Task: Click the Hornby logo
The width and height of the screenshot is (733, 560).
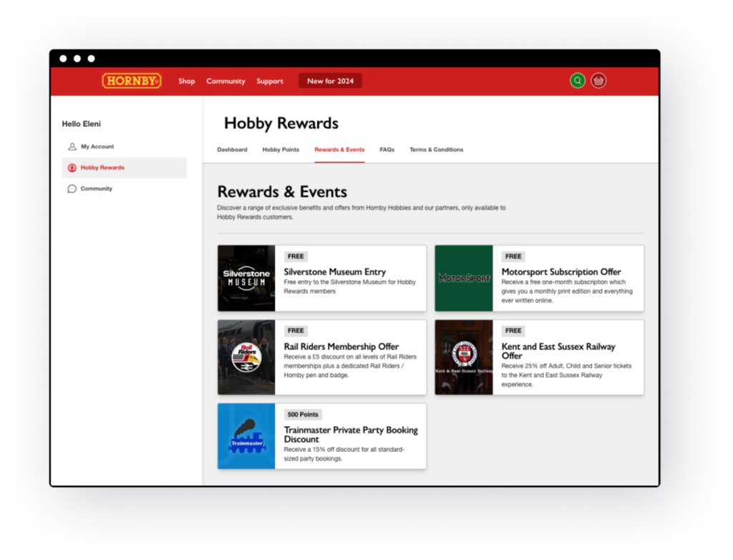Action: point(132,81)
